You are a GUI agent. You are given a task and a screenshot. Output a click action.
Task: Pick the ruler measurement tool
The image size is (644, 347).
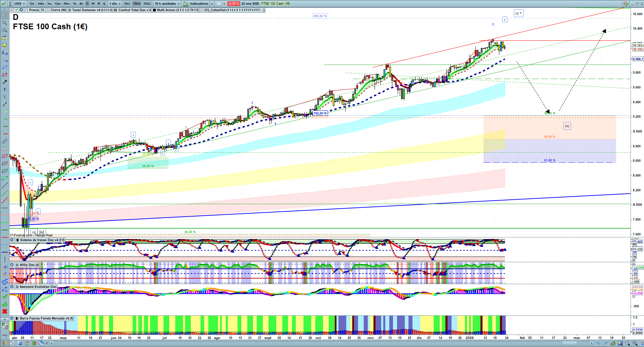pyautogui.click(x=5, y=141)
